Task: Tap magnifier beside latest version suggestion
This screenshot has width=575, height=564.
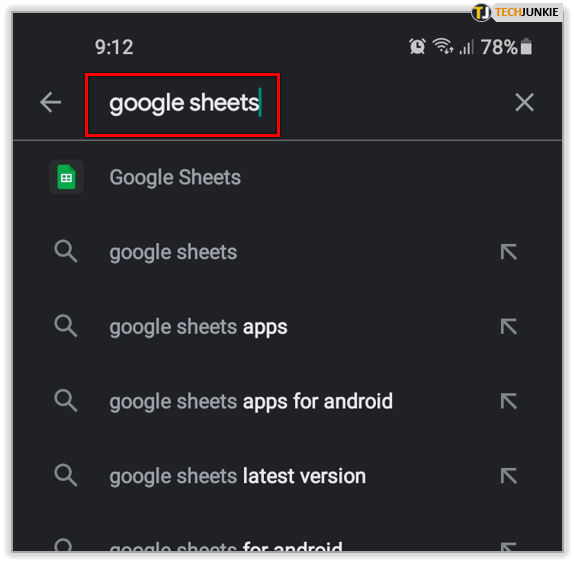Action: (x=66, y=475)
